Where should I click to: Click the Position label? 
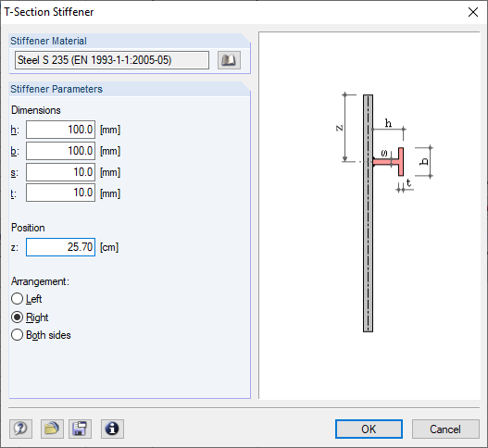28,228
